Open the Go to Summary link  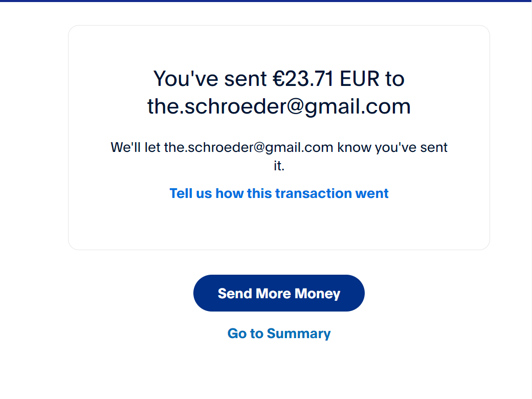pyautogui.click(x=279, y=334)
